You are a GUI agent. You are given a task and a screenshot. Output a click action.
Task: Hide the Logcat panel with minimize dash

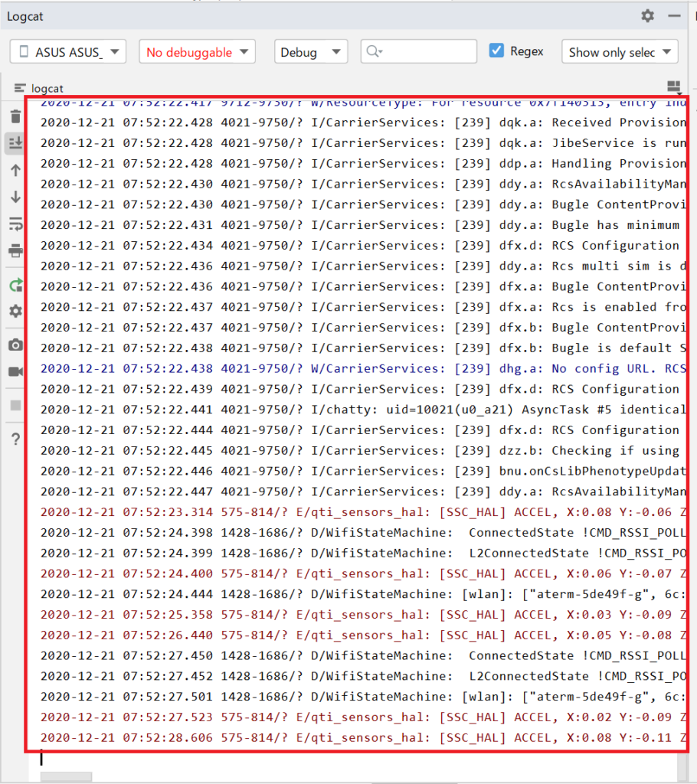tap(674, 16)
